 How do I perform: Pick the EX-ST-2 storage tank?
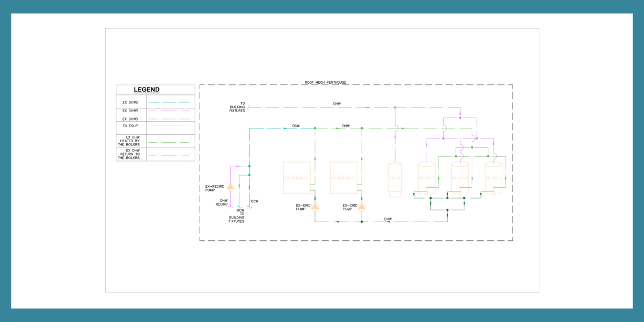[x=460, y=178]
